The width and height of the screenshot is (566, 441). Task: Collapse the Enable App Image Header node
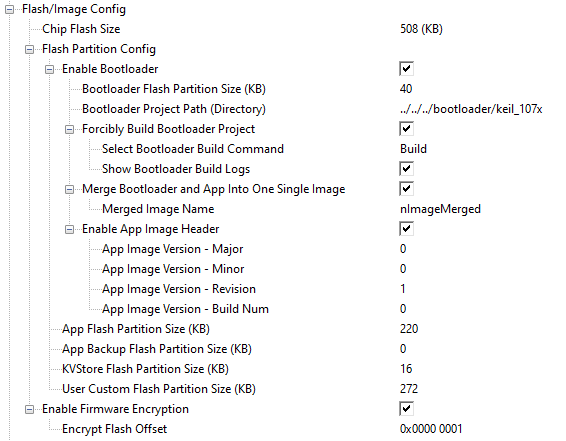click(69, 229)
